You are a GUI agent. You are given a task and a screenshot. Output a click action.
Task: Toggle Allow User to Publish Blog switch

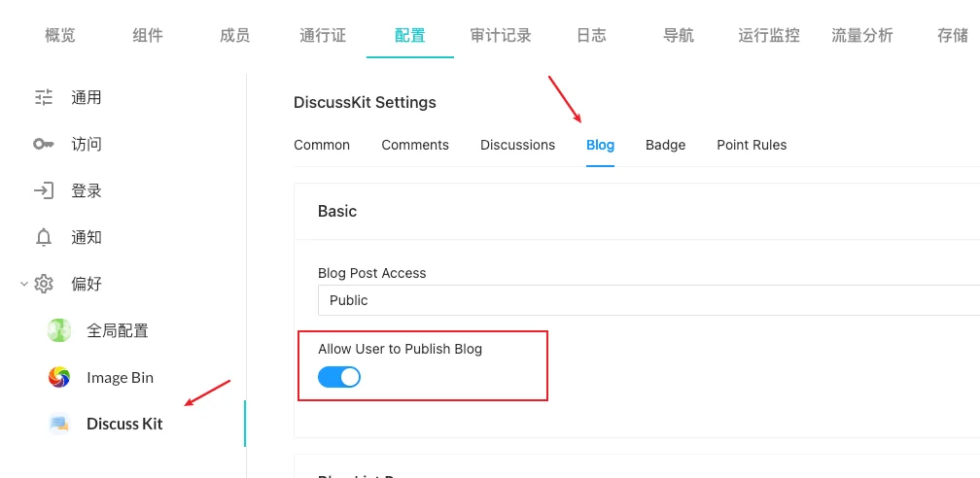click(x=339, y=377)
